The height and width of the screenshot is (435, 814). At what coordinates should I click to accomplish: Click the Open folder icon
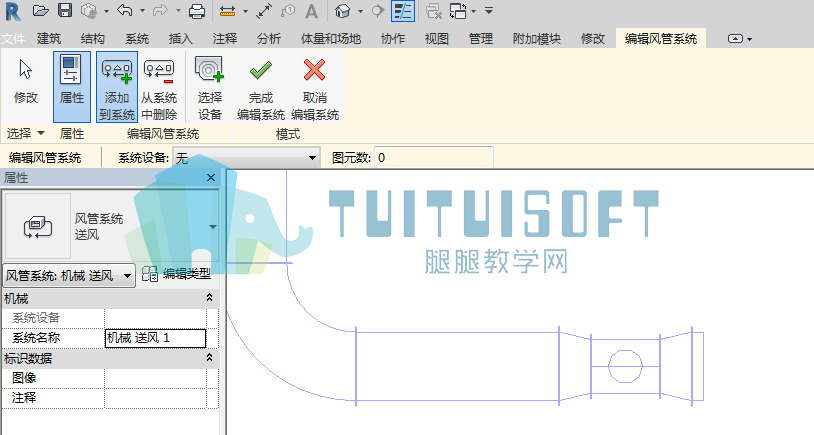40,11
